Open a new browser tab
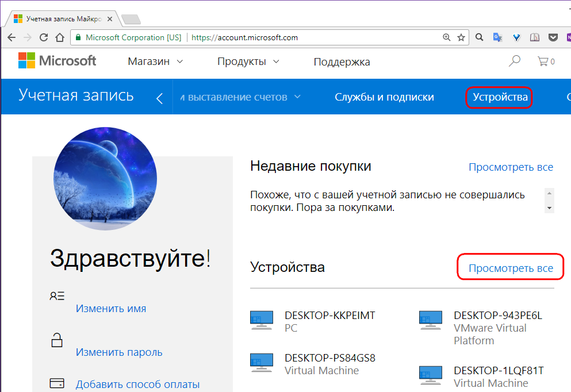Viewport: 571px width, 392px height. pos(131,20)
